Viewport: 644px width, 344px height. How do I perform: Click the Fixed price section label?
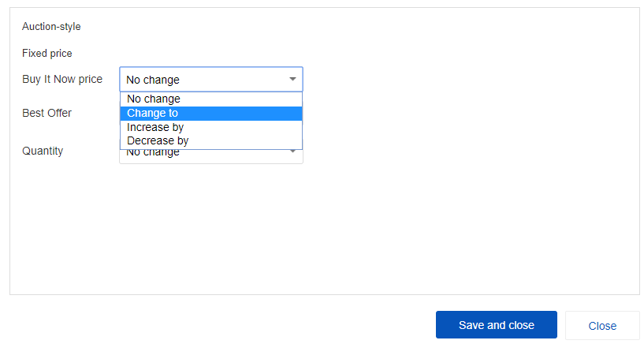click(x=47, y=54)
